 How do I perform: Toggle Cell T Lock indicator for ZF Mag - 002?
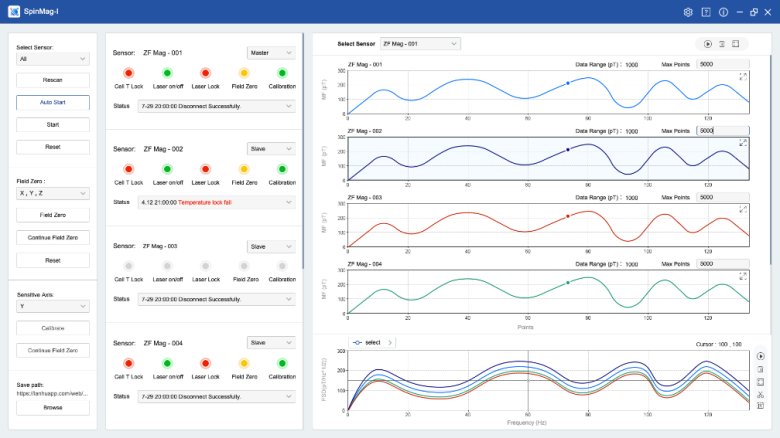(x=128, y=169)
